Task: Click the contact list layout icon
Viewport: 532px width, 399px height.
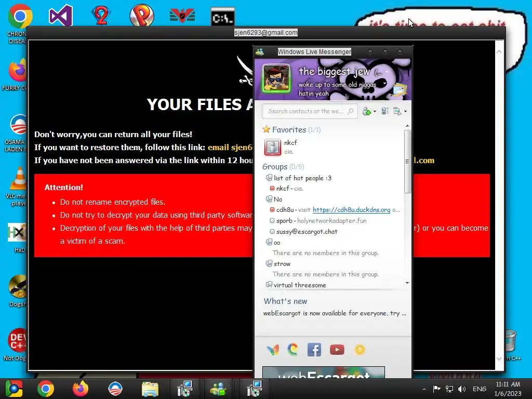Action: click(385, 111)
